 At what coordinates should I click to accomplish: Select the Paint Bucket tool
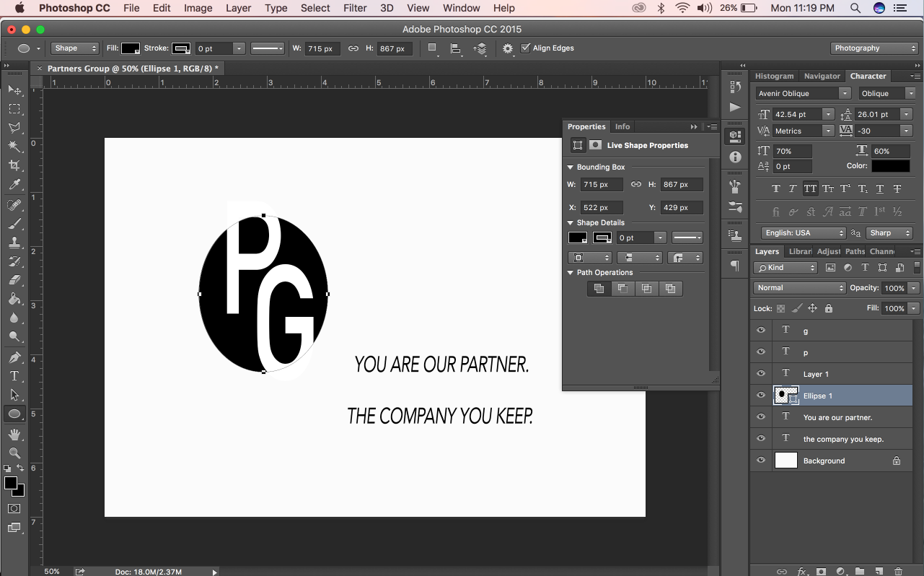pos(14,299)
